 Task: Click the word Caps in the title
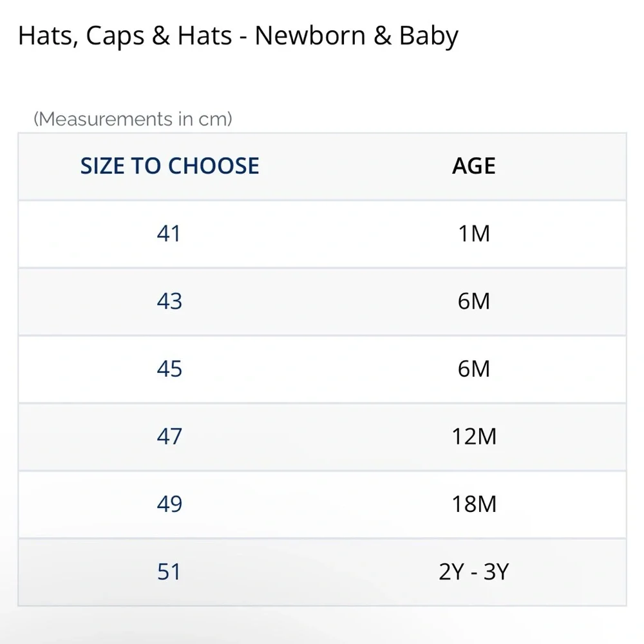(x=115, y=37)
